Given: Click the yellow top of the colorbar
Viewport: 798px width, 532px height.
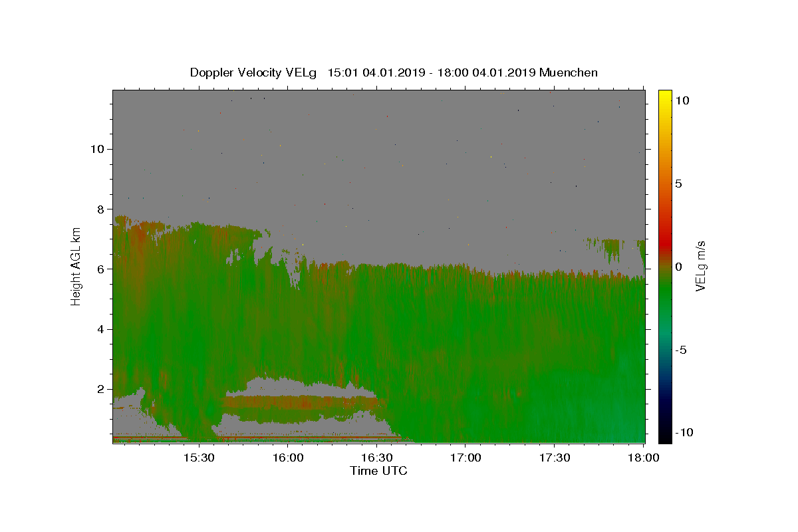Looking at the screenshot, I should click(x=665, y=95).
